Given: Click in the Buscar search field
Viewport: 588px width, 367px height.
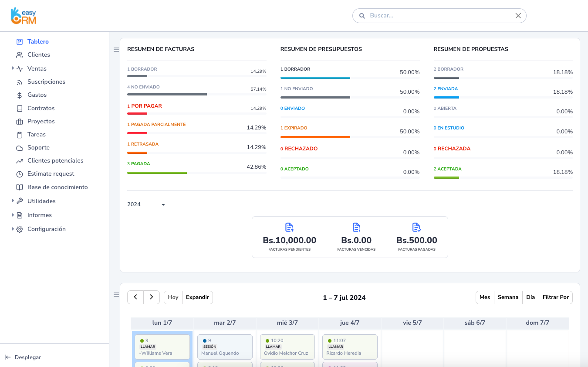Looking at the screenshot, I should pyautogui.click(x=439, y=16).
